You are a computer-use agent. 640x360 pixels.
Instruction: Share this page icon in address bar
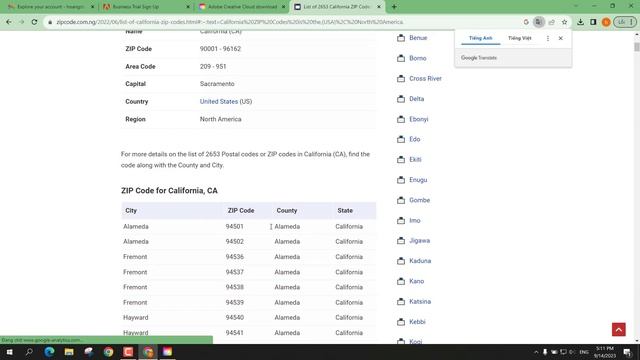tap(551, 22)
